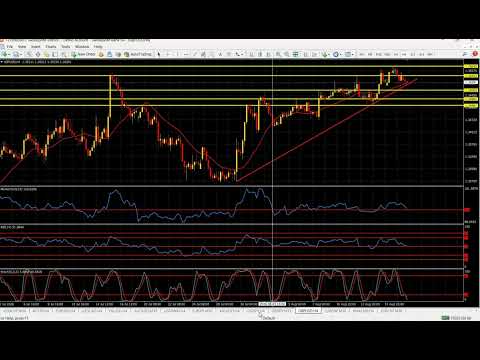Viewport: 480px width, 360px height.
Task: Select the Horizontal Line tool
Action: coord(186,54)
